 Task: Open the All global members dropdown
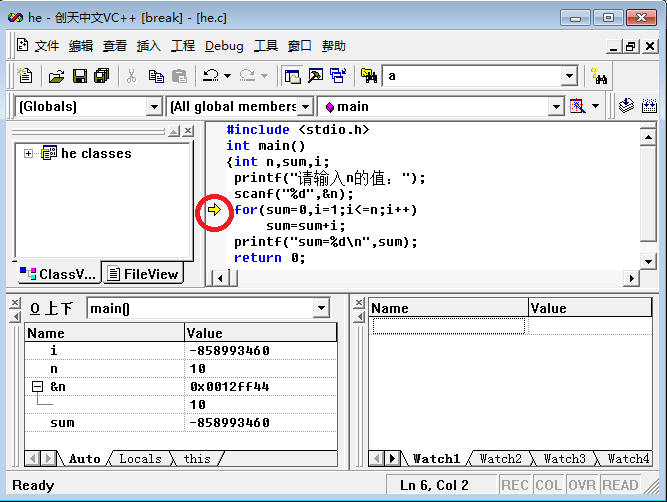tap(305, 106)
